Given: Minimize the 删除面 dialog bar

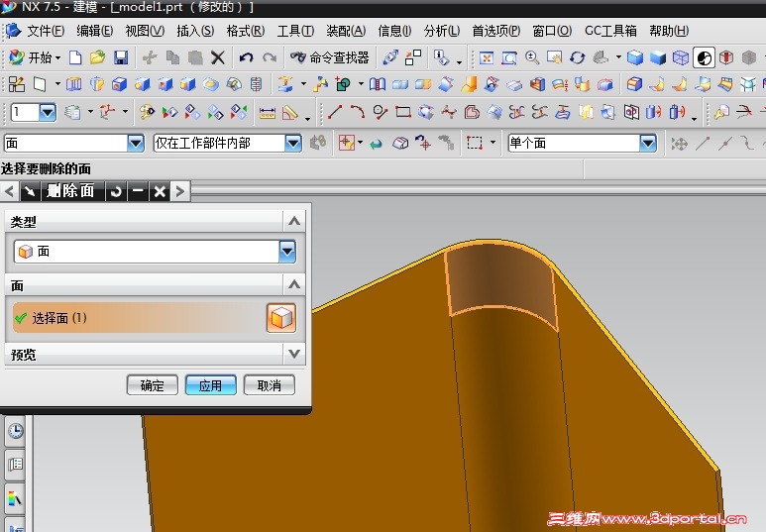Looking at the screenshot, I should [138, 191].
